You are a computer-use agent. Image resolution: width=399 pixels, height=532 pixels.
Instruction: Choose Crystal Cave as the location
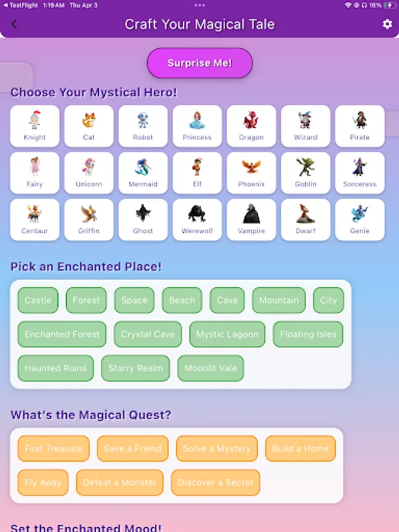click(x=147, y=334)
